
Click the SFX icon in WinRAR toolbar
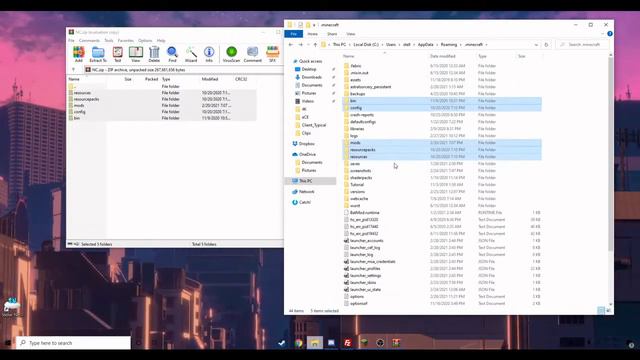click(x=272, y=54)
